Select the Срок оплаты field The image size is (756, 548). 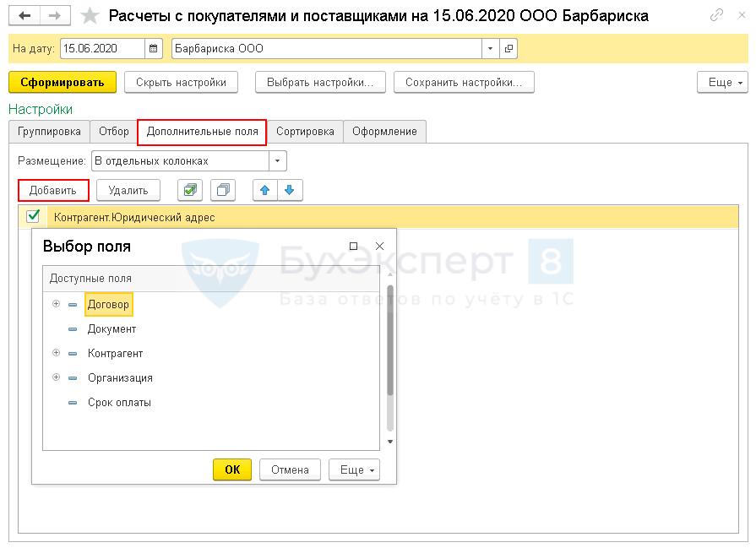(119, 403)
